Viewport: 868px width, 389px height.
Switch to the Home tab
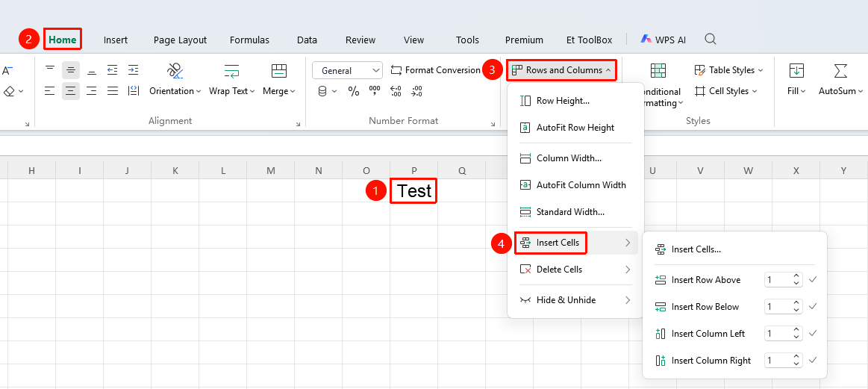coord(63,40)
